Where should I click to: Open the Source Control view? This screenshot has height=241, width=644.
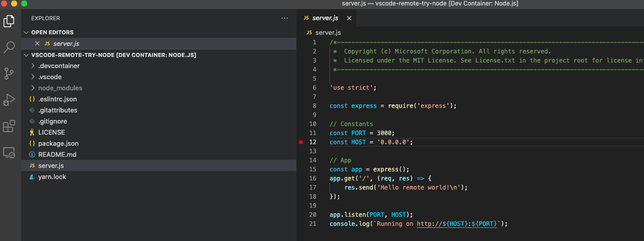(9, 74)
